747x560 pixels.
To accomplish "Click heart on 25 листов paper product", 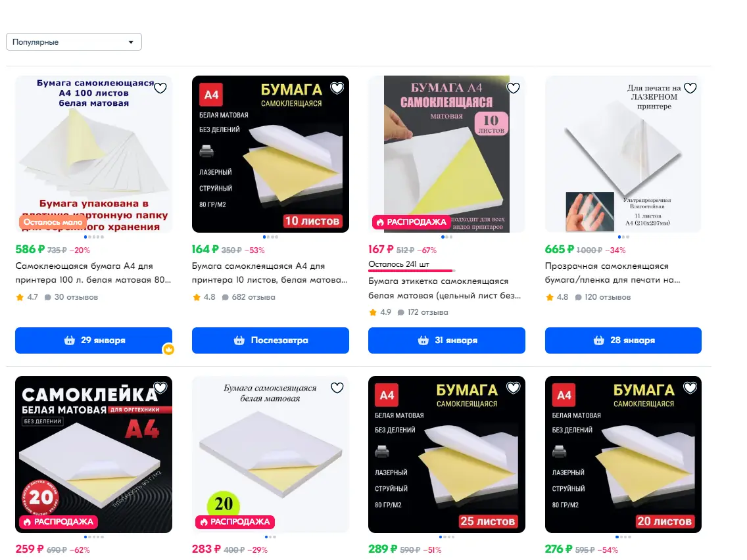I will (x=513, y=388).
